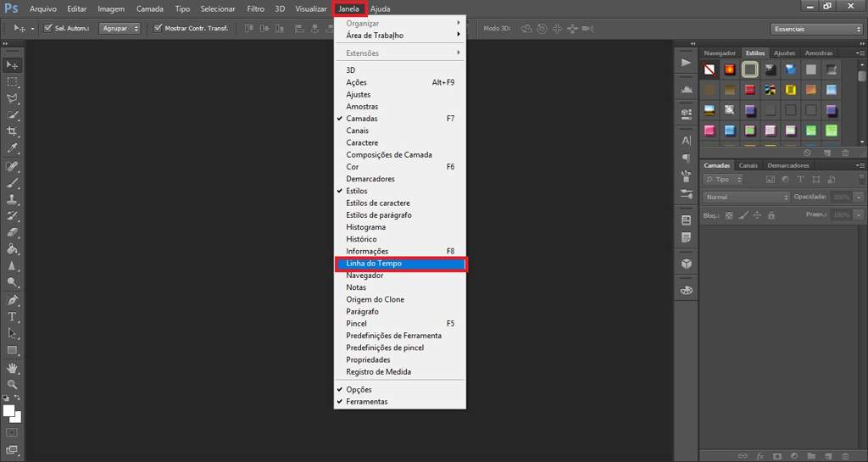Switch to the Canais tab
868x462 pixels.
748,165
